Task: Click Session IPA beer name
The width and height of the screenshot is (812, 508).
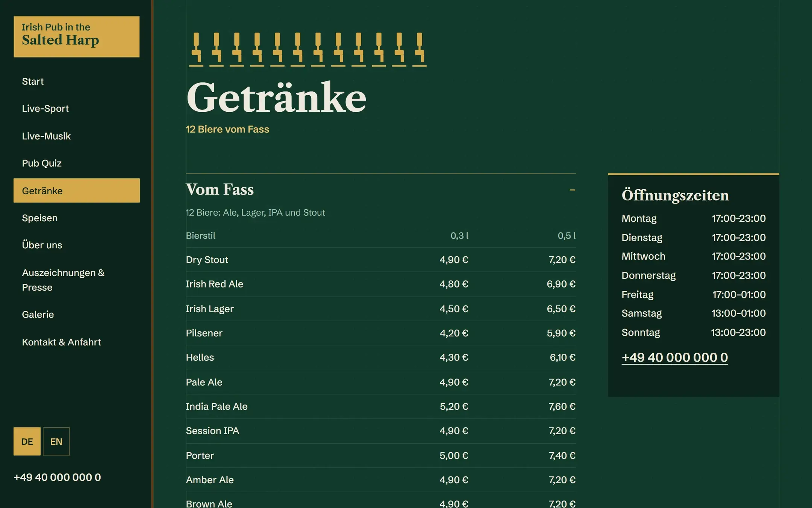Action: click(212, 430)
